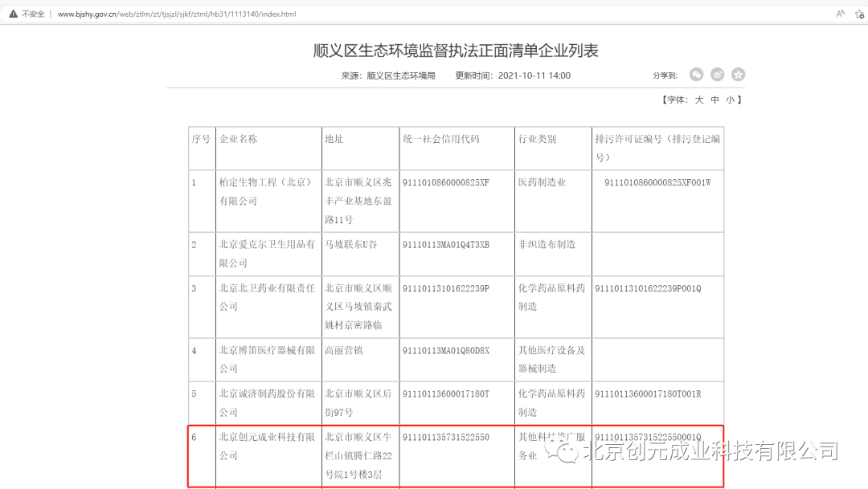
Task: Click the 统一社会信用代码 column header
Action: pyautogui.click(x=440, y=139)
